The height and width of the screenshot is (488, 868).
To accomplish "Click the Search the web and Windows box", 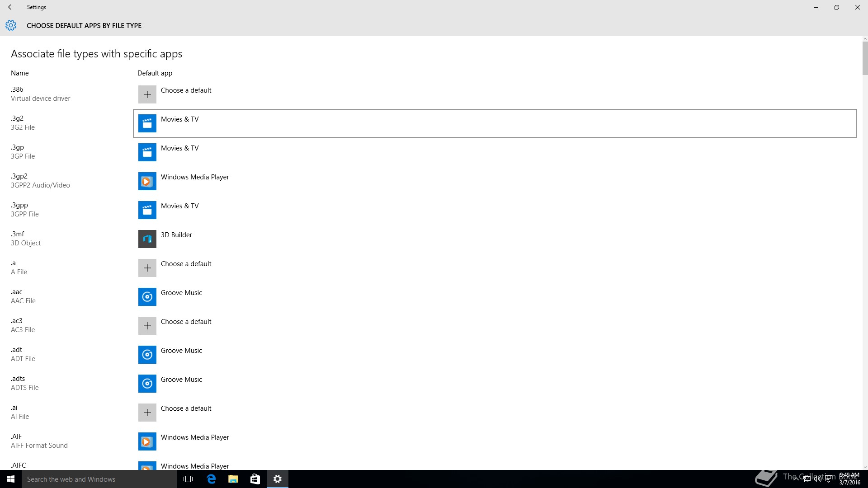I will [x=99, y=479].
